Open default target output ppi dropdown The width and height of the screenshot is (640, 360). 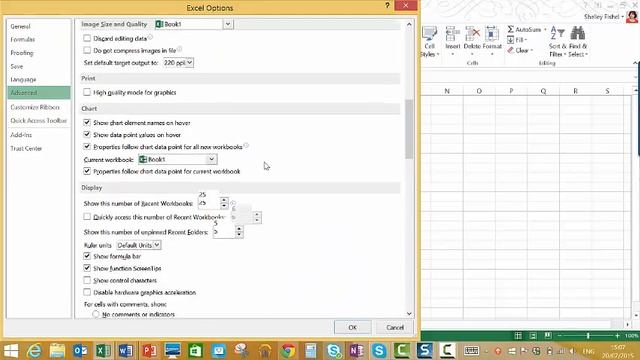tap(190, 62)
